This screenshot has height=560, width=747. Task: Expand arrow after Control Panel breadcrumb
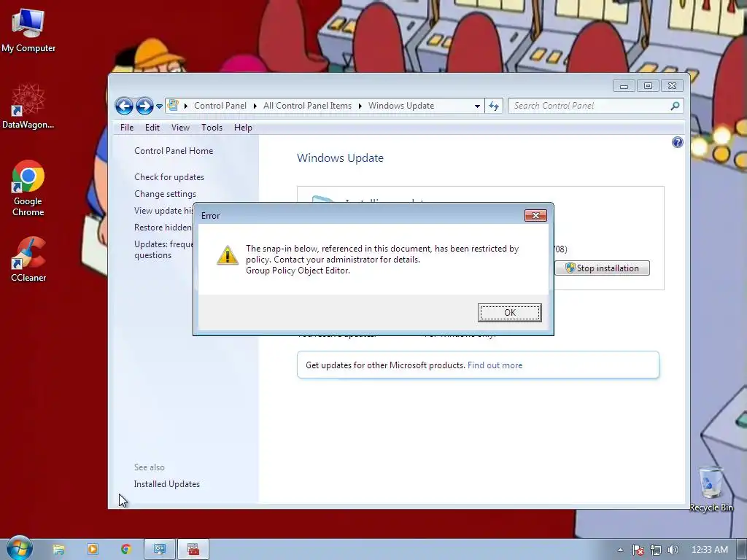[255, 106]
